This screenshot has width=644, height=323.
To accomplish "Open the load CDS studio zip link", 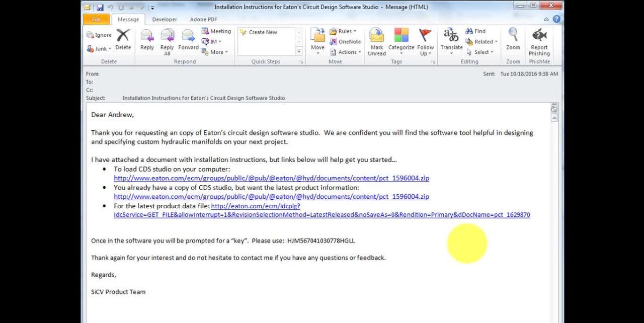I will pyautogui.click(x=271, y=178).
